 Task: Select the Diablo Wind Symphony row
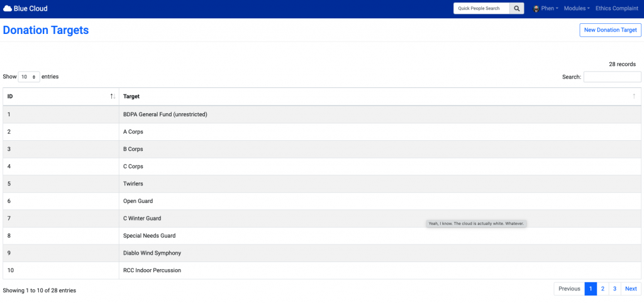point(322,253)
